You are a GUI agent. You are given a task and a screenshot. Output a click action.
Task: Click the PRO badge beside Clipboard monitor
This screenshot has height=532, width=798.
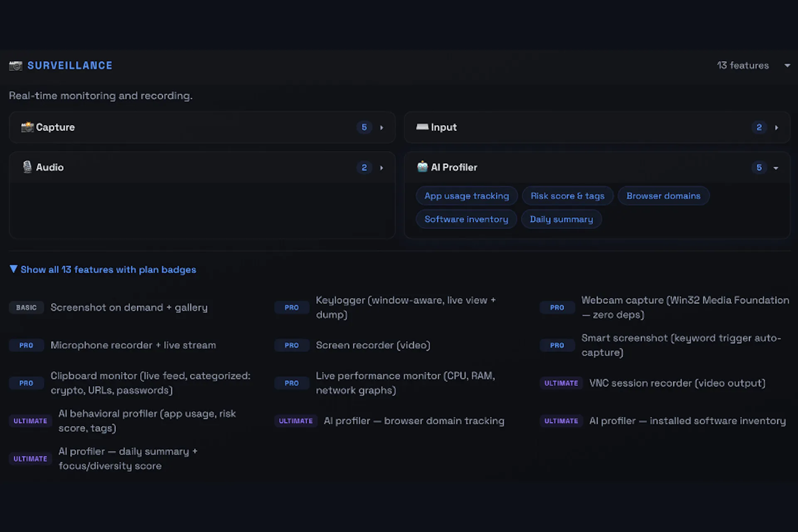point(26,383)
